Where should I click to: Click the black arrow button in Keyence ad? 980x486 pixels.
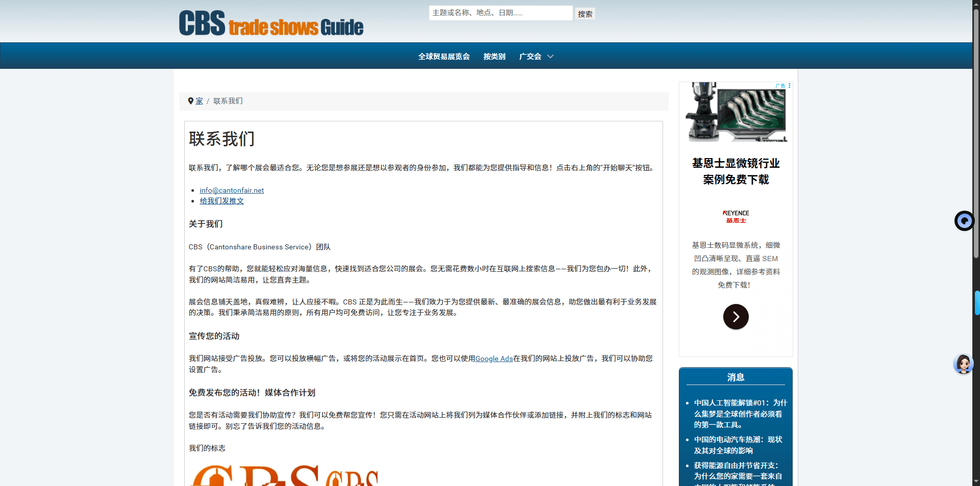736,317
